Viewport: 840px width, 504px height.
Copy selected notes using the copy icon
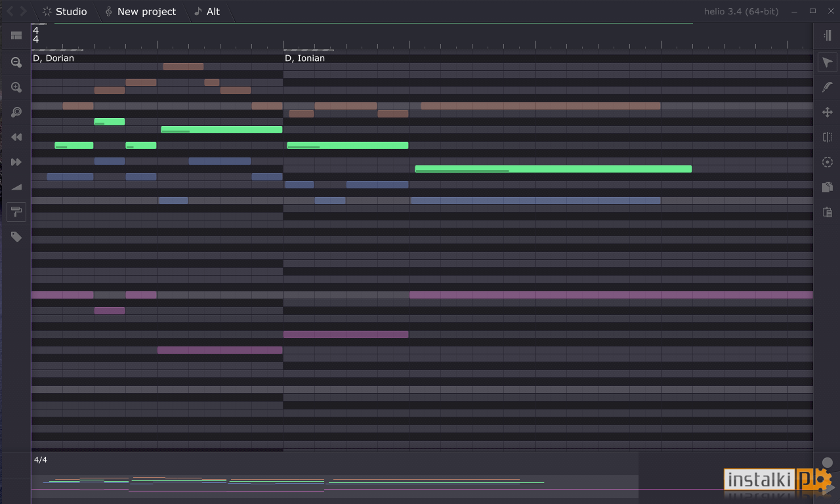pos(827,187)
